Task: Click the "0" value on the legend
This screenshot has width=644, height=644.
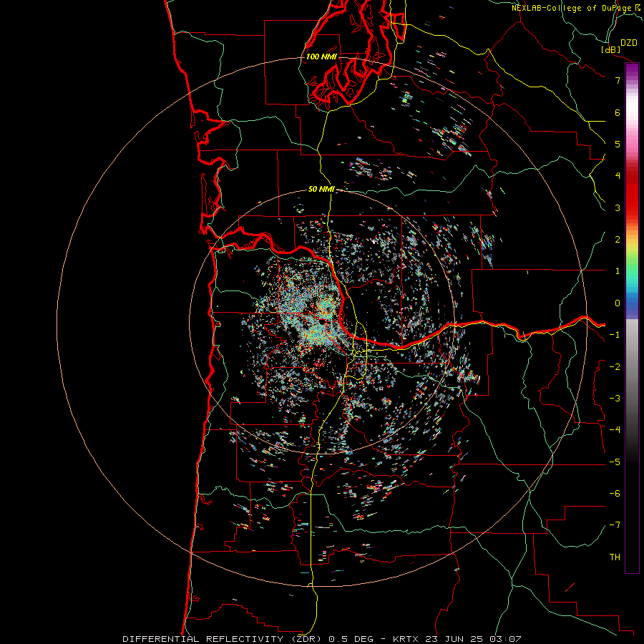Action: point(618,303)
